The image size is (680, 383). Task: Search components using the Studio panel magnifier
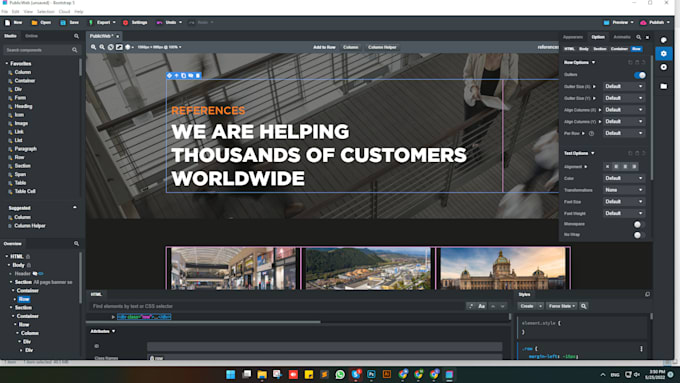pyautogui.click(x=76, y=36)
